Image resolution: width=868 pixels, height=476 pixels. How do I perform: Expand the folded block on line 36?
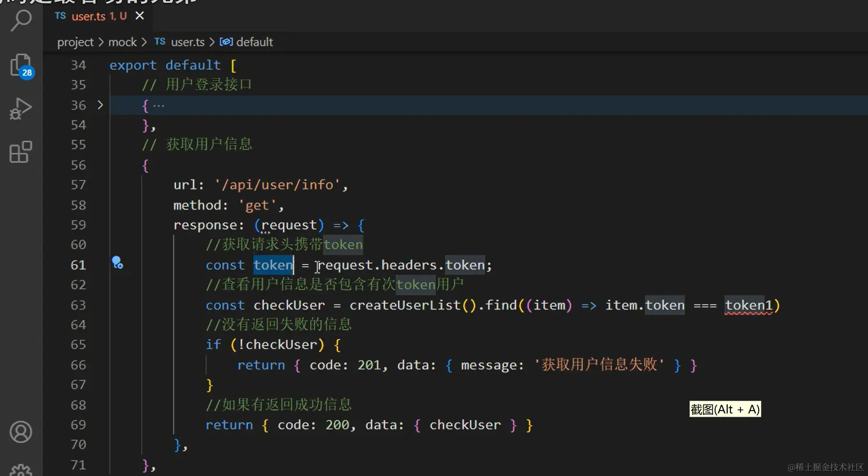(100, 105)
